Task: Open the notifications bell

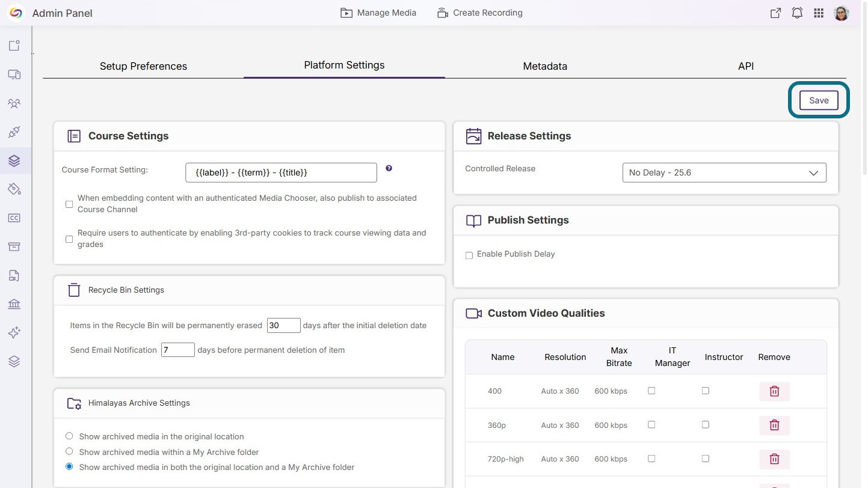Action: point(797,13)
